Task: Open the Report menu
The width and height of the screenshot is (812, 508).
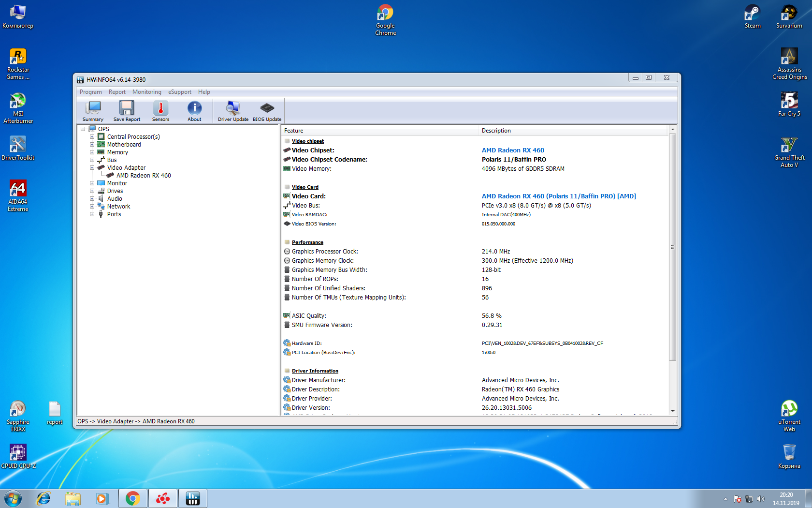Action: coord(117,92)
